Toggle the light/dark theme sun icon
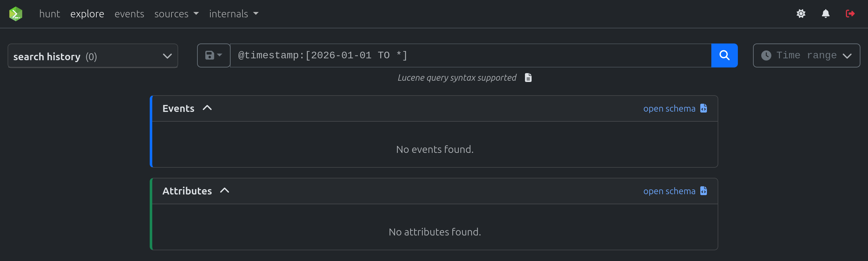The width and height of the screenshot is (868, 261). click(801, 14)
